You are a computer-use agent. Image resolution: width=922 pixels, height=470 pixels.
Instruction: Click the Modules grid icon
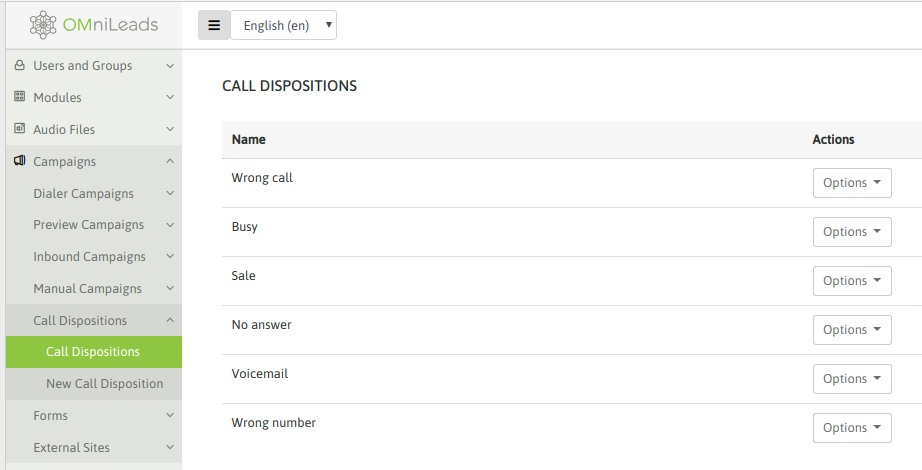point(19,96)
